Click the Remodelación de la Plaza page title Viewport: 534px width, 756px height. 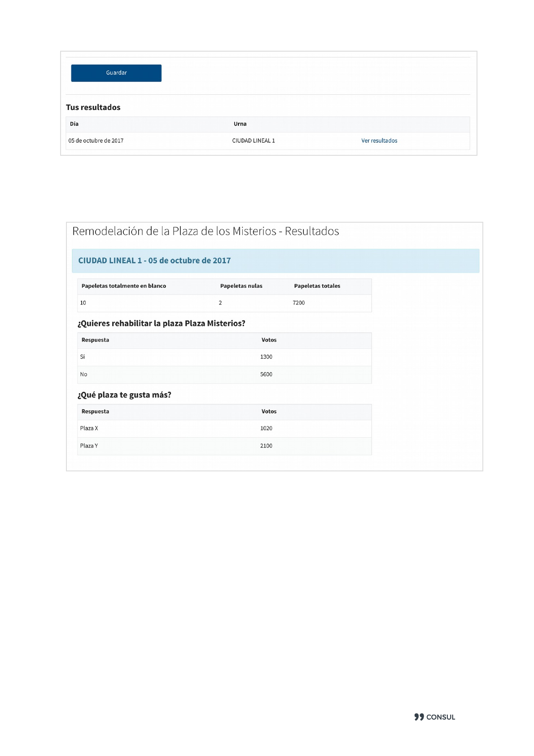[x=206, y=232]
